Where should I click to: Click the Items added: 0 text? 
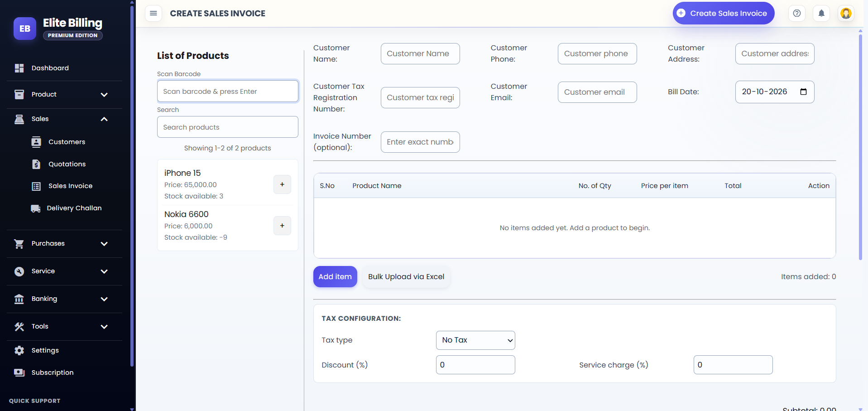click(x=808, y=276)
